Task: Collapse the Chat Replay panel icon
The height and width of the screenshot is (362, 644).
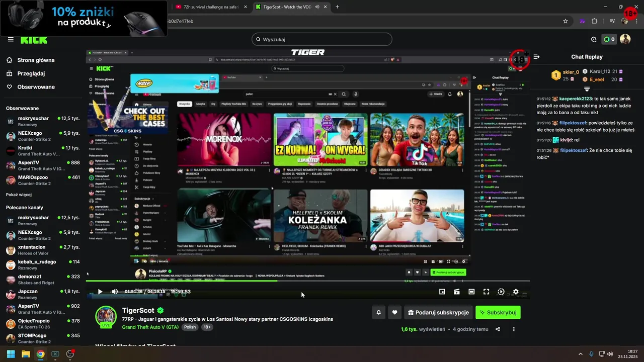Action: pos(536,57)
